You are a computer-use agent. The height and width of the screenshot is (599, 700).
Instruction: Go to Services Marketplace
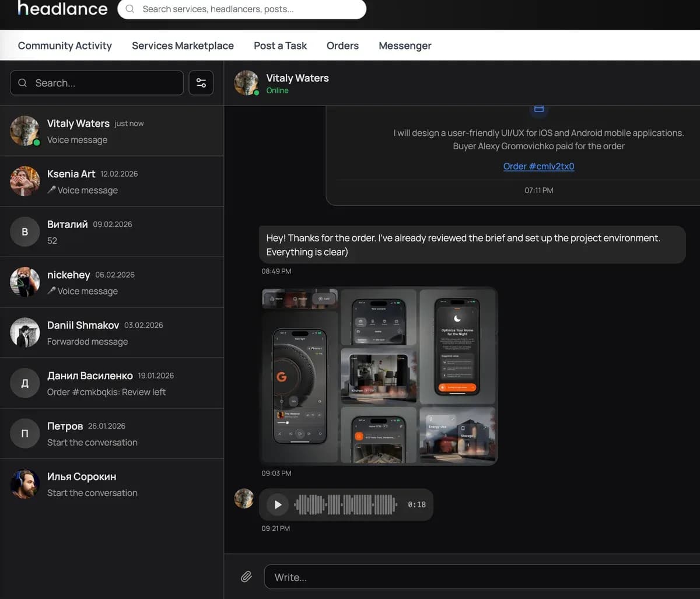(x=183, y=45)
